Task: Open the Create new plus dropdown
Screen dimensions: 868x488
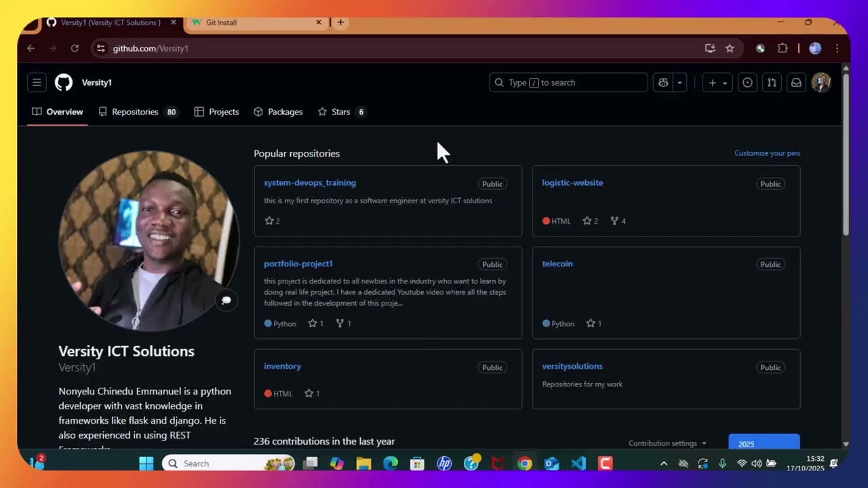Action: coord(717,83)
